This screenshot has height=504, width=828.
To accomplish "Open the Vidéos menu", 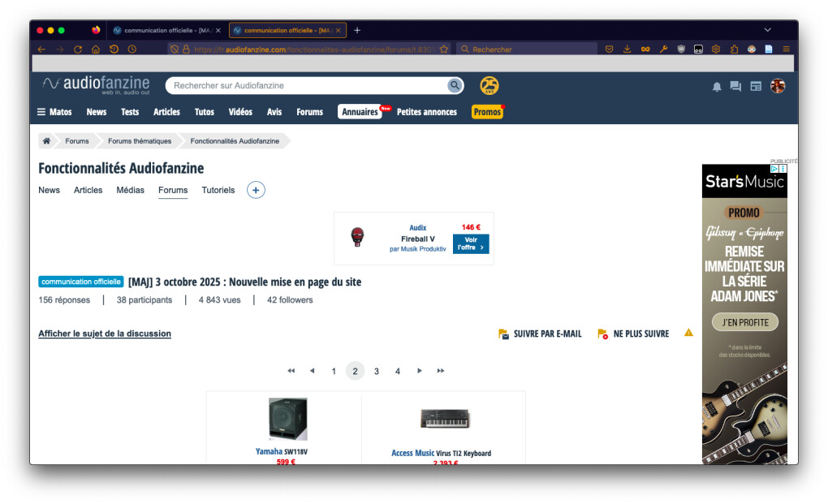I will pos(240,112).
